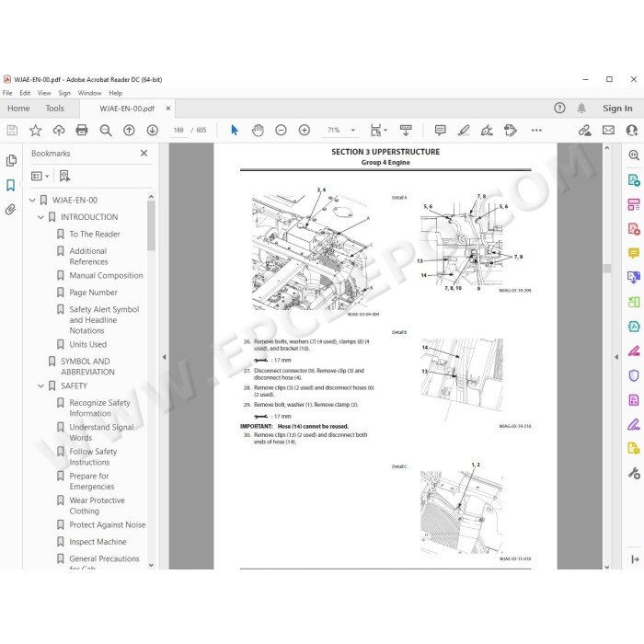
Task: Collapse the right tools pane arrow
Action: pyautogui.click(x=616, y=357)
